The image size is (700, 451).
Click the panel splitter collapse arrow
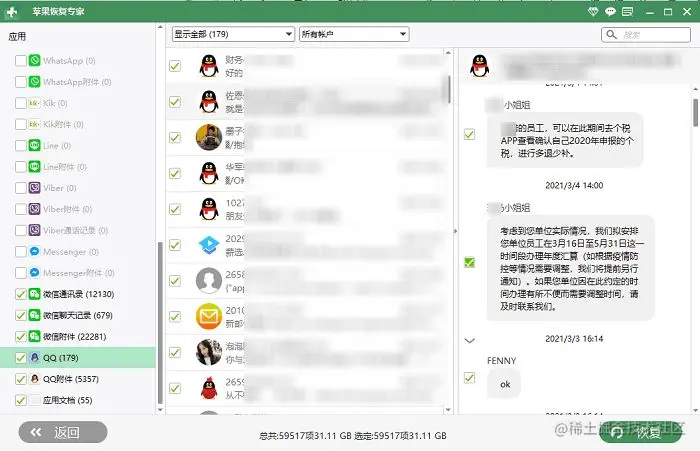point(455,231)
